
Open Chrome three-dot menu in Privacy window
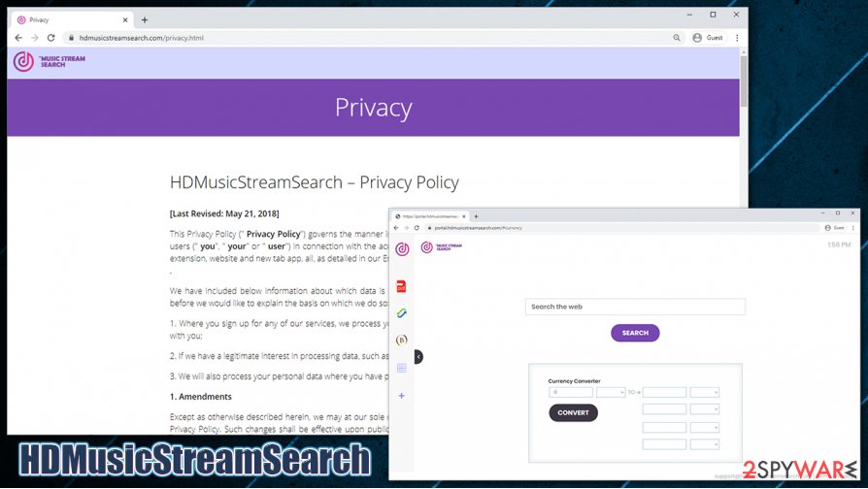737,38
